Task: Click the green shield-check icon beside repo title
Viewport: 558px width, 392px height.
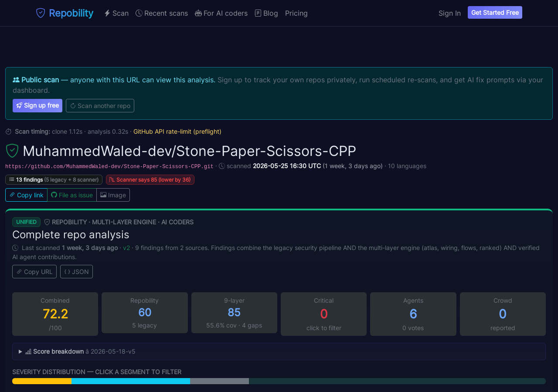Action: point(12,151)
